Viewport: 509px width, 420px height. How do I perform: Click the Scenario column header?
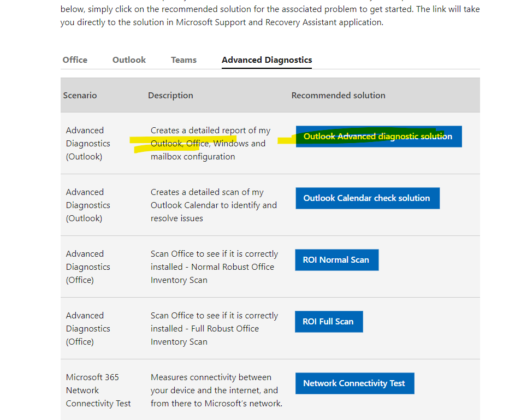(80, 96)
